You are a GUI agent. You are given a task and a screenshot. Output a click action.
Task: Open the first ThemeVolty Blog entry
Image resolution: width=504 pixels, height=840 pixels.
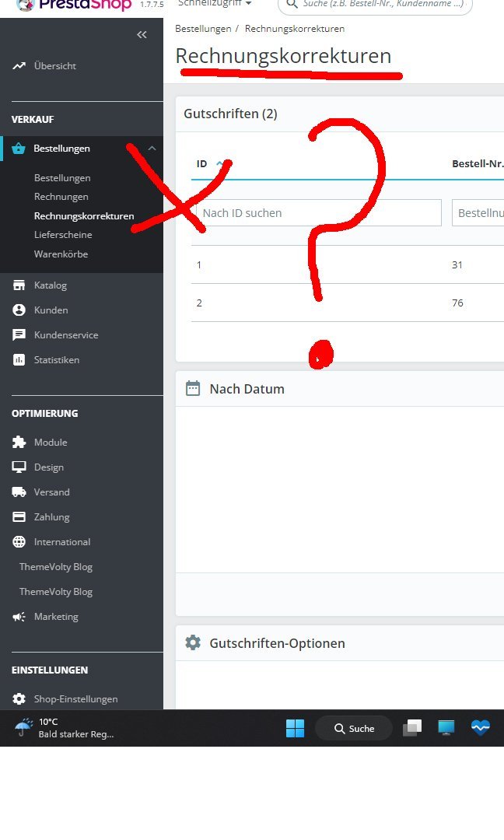tap(56, 567)
